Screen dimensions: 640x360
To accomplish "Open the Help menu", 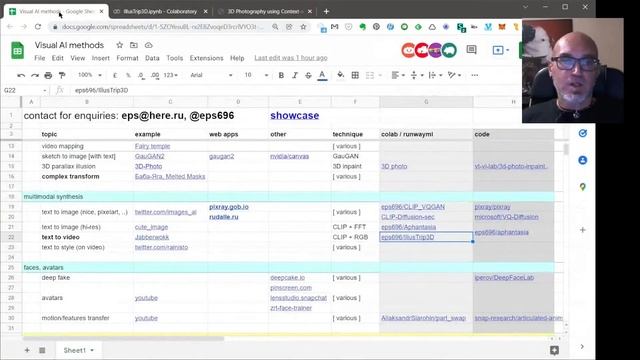I will [237, 58].
